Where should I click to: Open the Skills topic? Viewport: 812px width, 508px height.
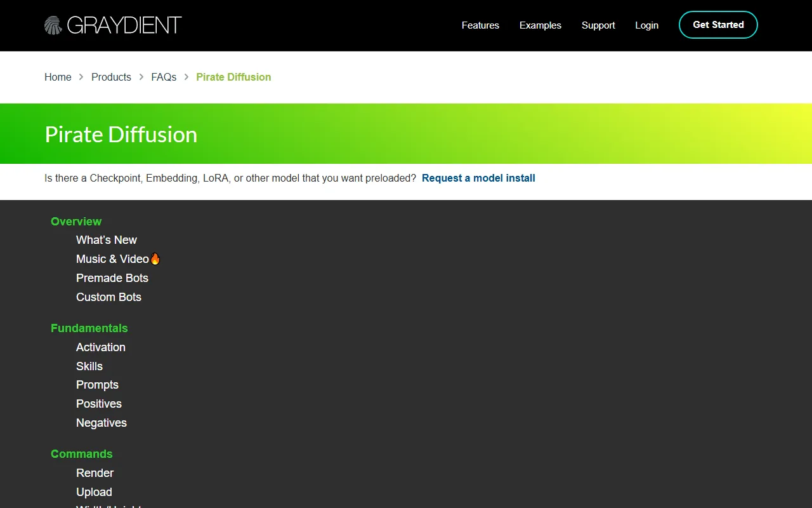[89, 366]
